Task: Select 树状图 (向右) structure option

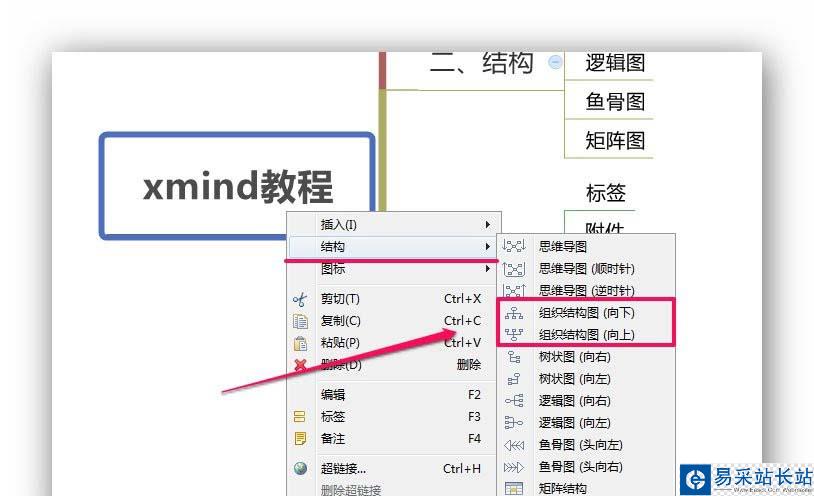Action: 587,357
